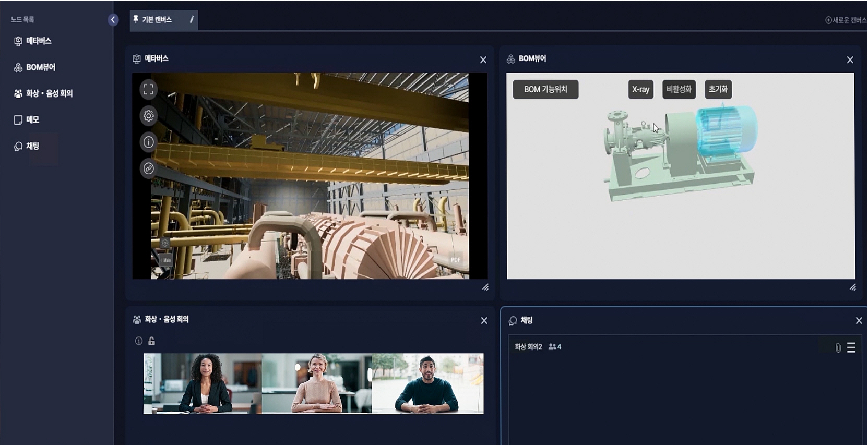
Task: Toggle X-ray mode in the BOM viewer
Action: 640,89
